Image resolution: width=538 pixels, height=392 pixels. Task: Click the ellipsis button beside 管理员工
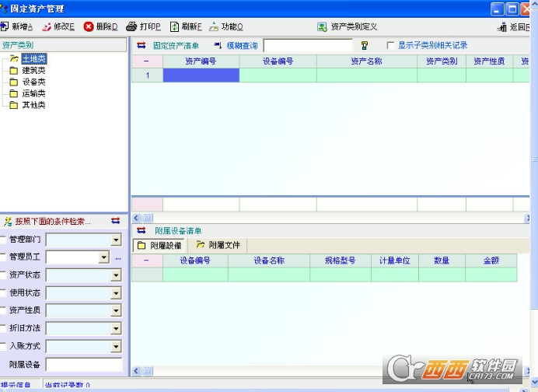pos(118,258)
